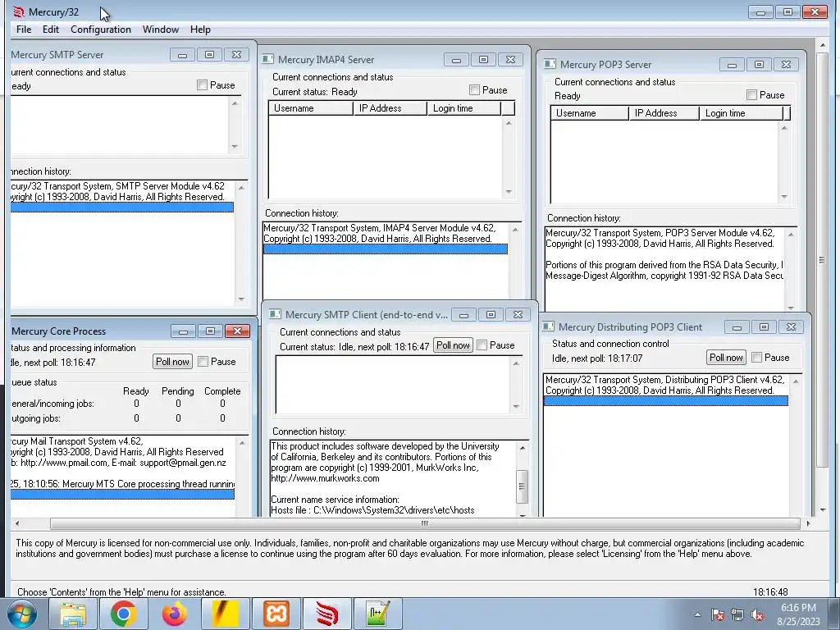
Task: Minimize the Mercury POP3 Server window
Action: (732, 64)
